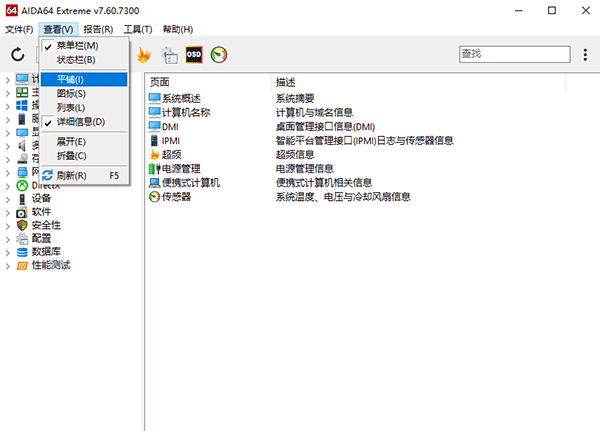Expand the 性能测试 tree node chevron
600x431 pixels.
[7, 266]
